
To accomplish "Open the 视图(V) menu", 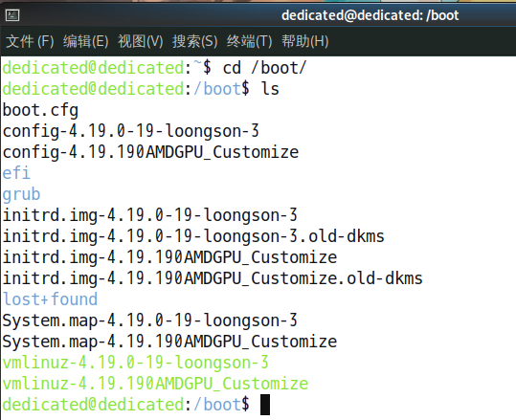I will [x=141, y=41].
